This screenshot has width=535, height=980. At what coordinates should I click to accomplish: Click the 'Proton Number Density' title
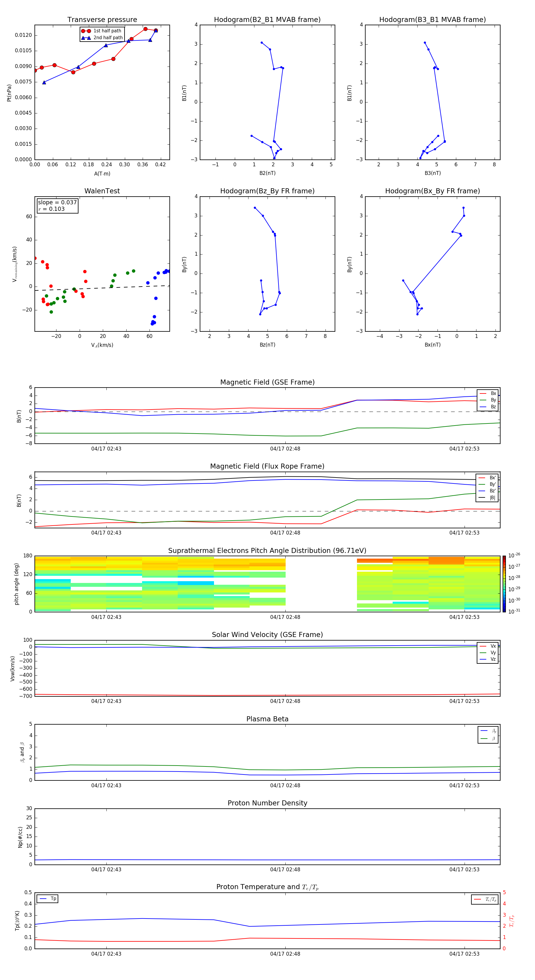pyautogui.click(x=267, y=803)
